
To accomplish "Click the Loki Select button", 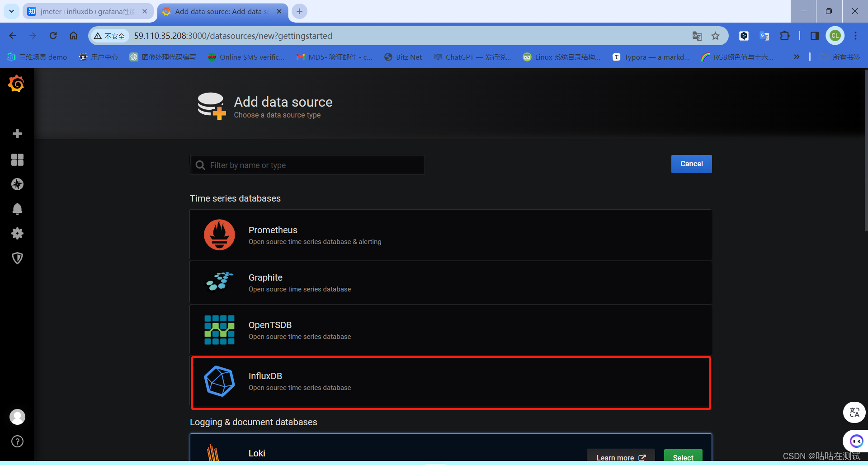I will tap(683, 456).
